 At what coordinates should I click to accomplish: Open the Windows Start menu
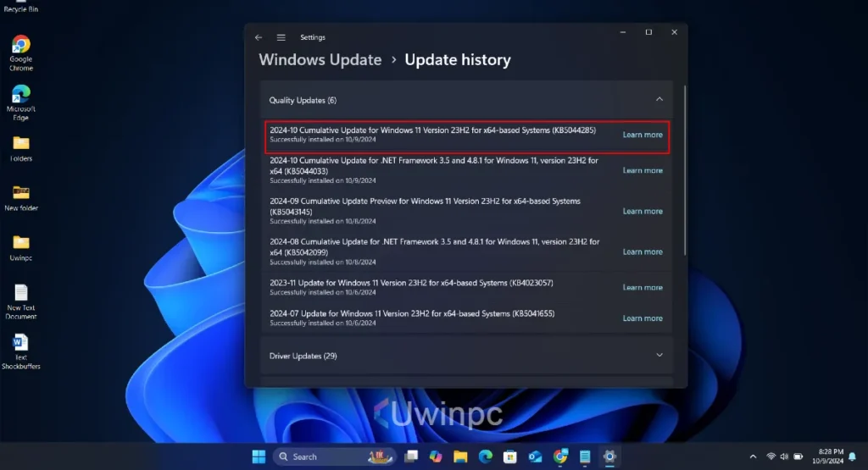259,456
